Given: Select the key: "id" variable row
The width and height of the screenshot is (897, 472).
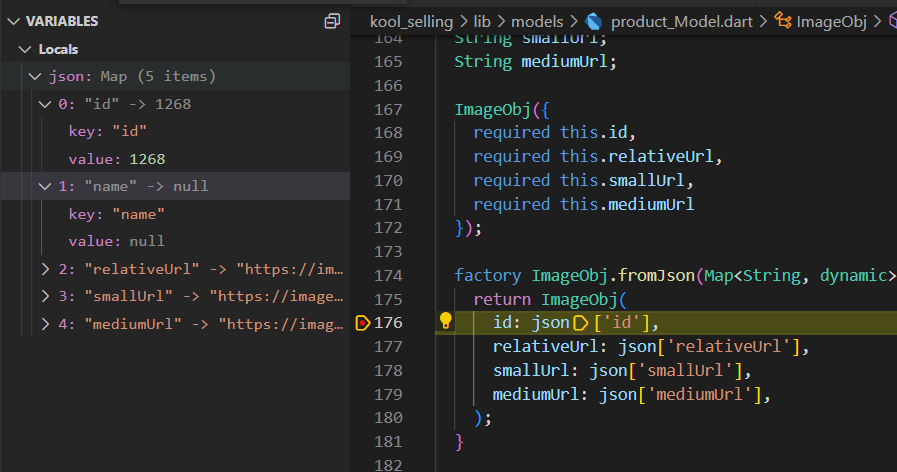Looking at the screenshot, I should [175, 132].
